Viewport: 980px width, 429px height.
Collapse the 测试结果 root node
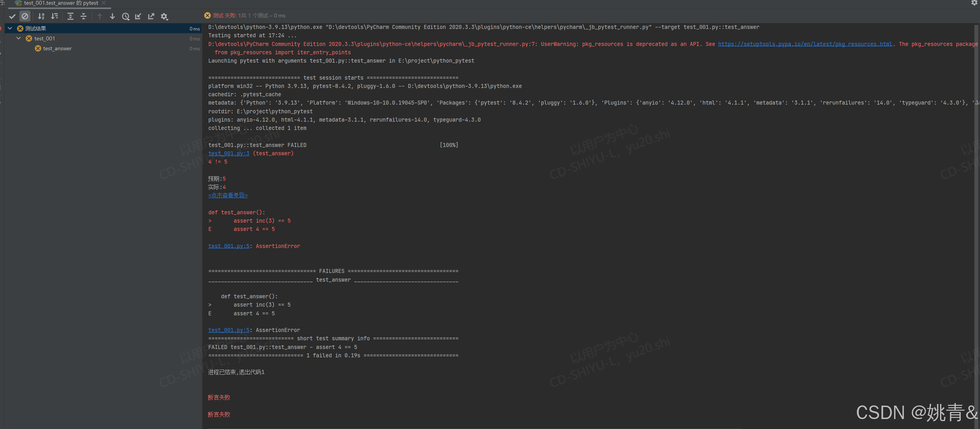coord(10,29)
